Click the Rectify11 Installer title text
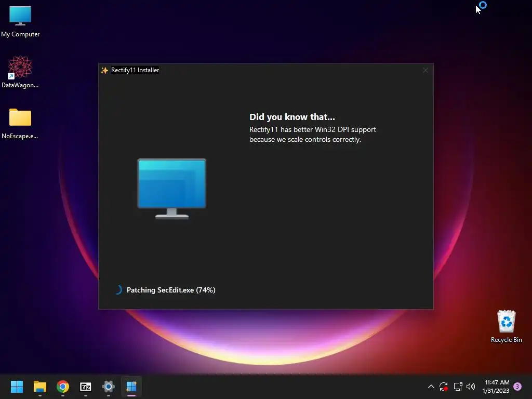Image resolution: width=532 pixels, height=399 pixels. pos(135,70)
